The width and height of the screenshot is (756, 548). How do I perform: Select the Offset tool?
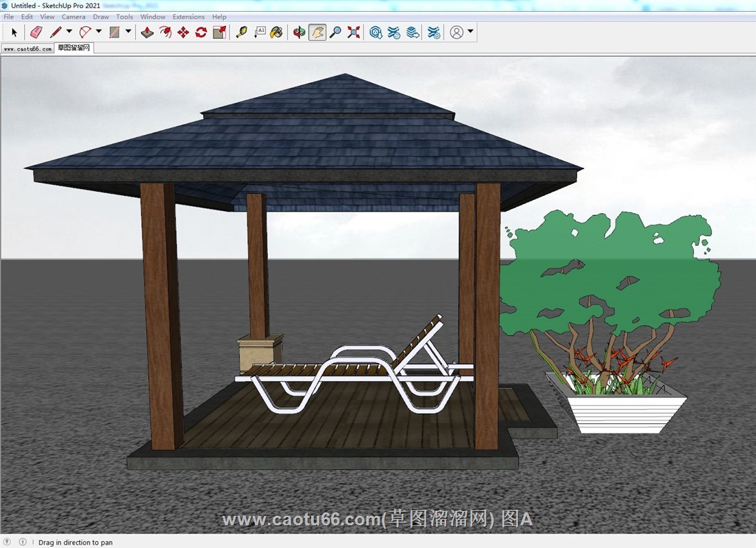click(x=165, y=32)
